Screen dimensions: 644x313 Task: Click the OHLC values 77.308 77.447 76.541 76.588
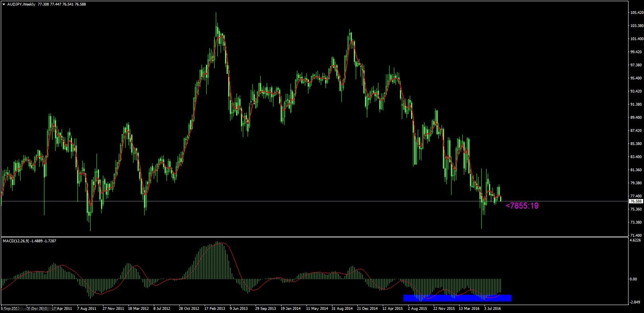(62, 4)
